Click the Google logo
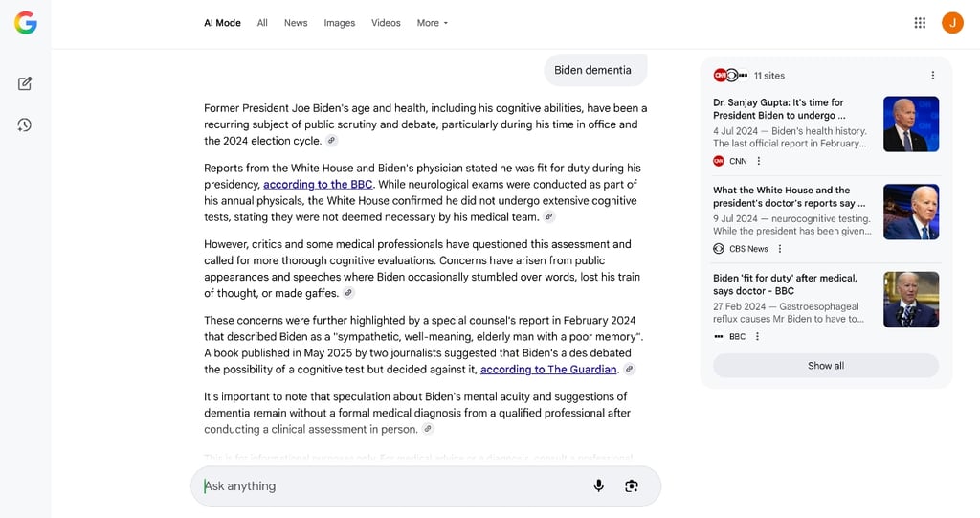Viewport: 980px width, 518px height. coord(26,23)
